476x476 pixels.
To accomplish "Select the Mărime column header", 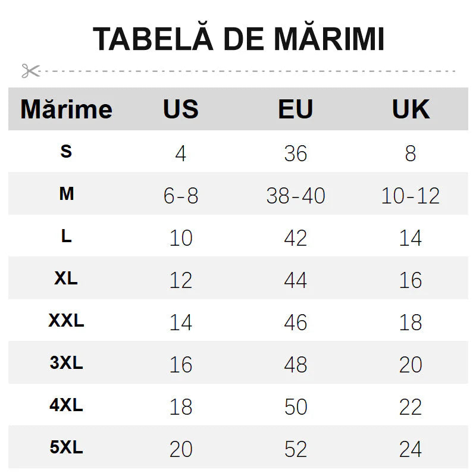I will pyautogui.click(x=66, y=109).
